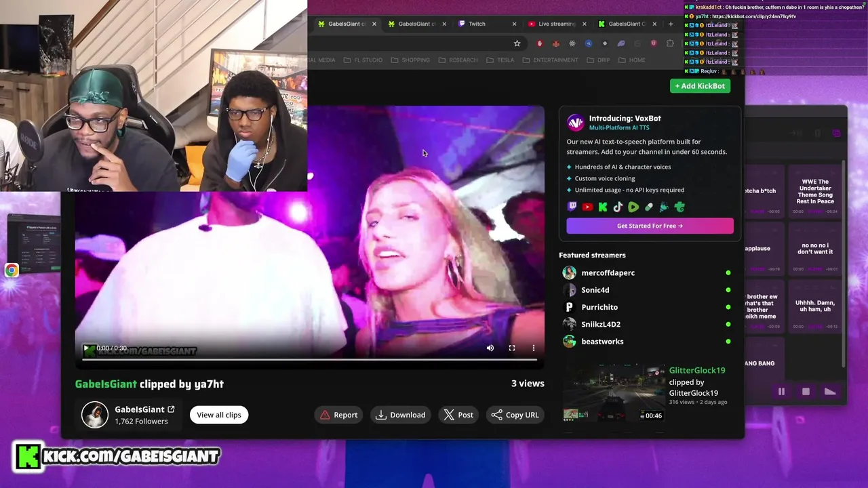Open the HOME bookmarks folder
Image resolution: width=868 pixels, height=488 pixels.
631,60
